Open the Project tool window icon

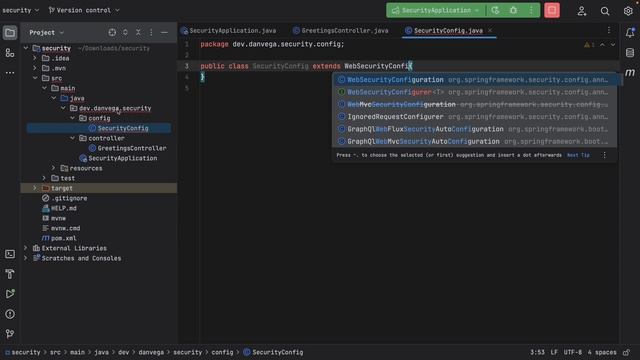10,33
